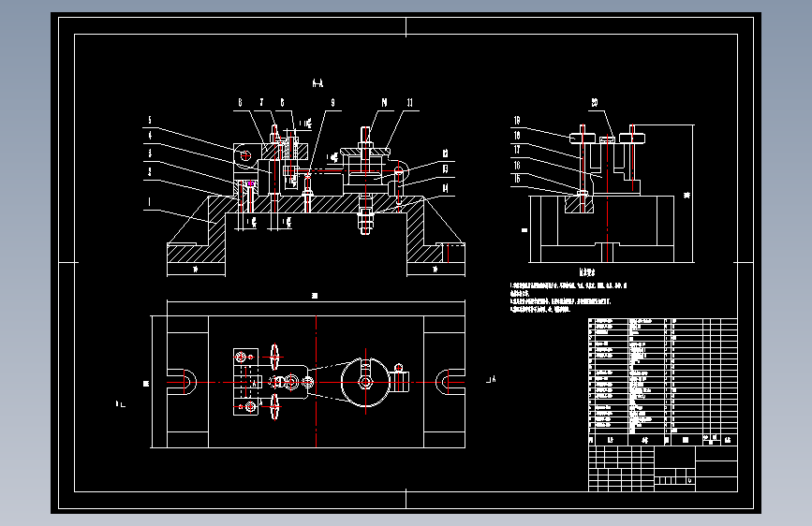
Task: Pick part balloon number 1
Action: 149,202
